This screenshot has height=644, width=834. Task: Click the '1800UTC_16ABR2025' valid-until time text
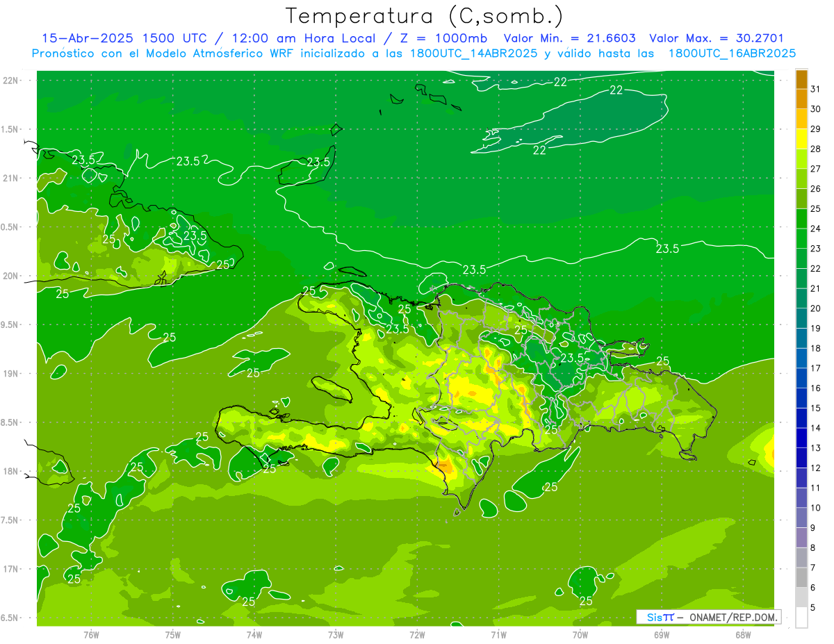pos(732,53)
